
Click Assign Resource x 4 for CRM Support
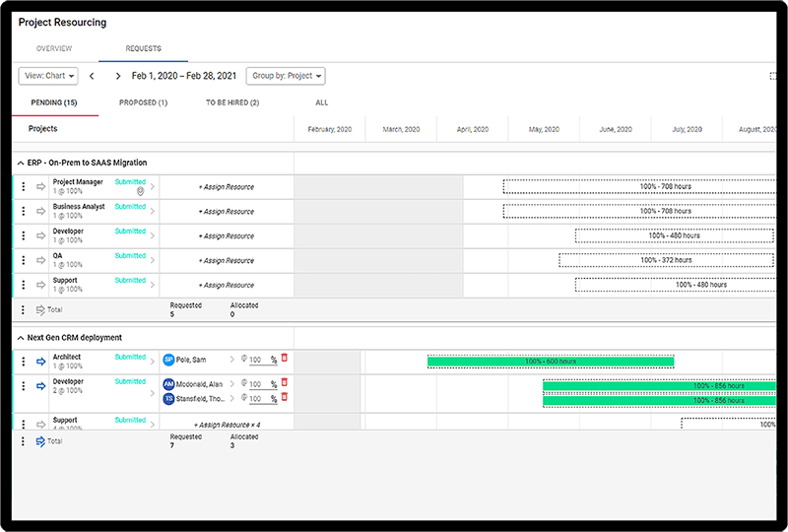[228, 425]
